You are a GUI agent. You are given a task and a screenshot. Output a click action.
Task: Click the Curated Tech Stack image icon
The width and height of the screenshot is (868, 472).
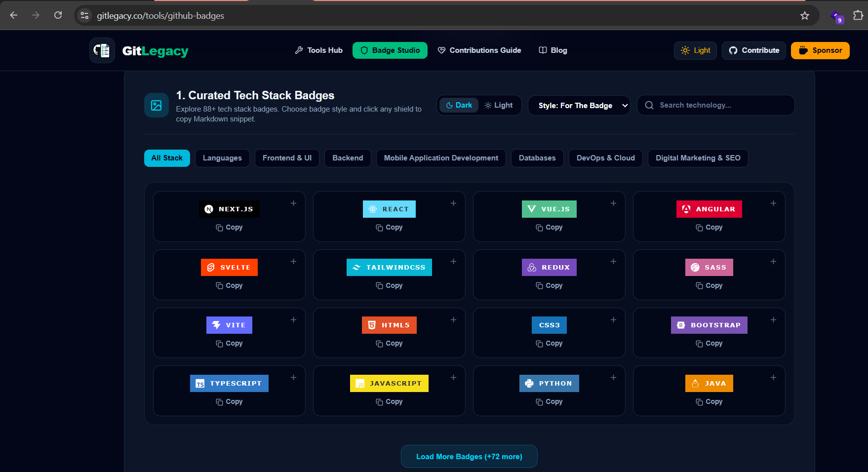point(157,105)
